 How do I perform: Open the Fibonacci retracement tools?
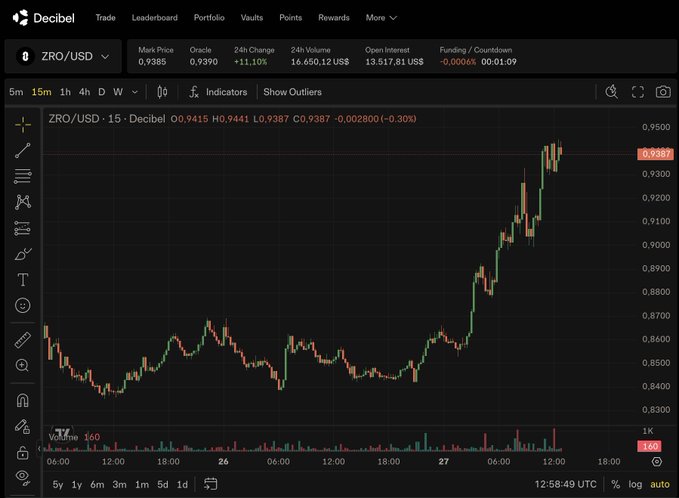pos(23,176)
